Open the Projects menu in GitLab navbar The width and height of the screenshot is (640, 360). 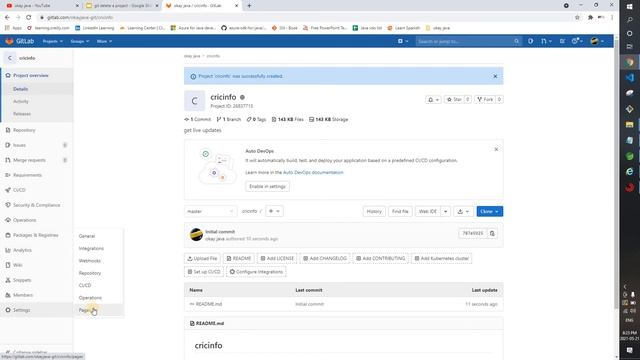tap(53, 41)
